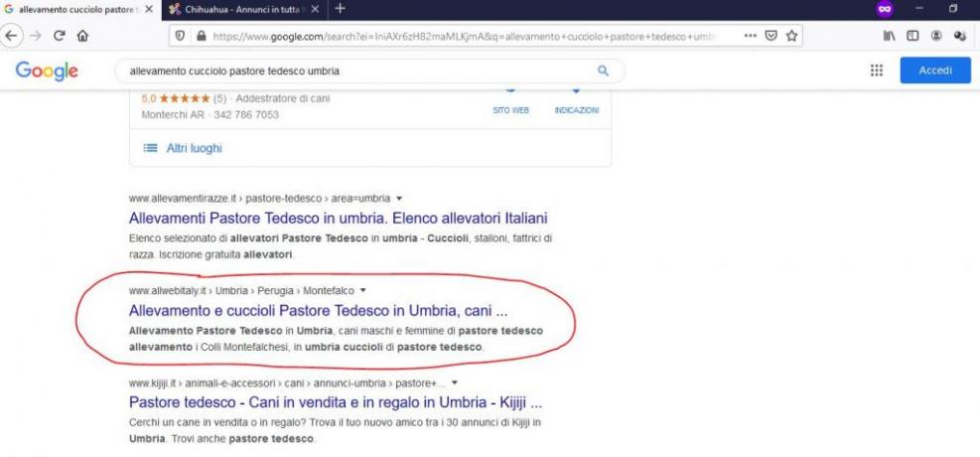Go forward using the forward arrow
Image resolution: width=980 pixels, height=457 pixels.
point(36,36)
